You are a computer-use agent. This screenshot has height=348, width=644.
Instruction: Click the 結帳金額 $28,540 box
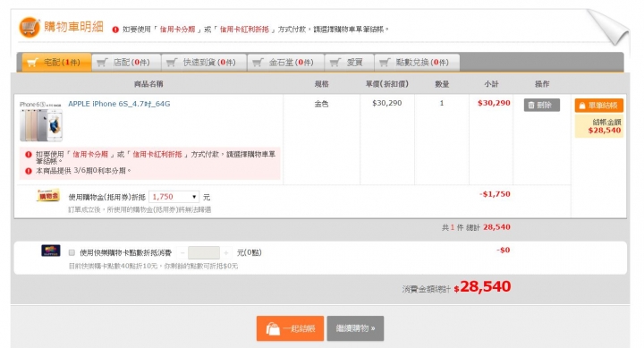(x=598, y=126)
